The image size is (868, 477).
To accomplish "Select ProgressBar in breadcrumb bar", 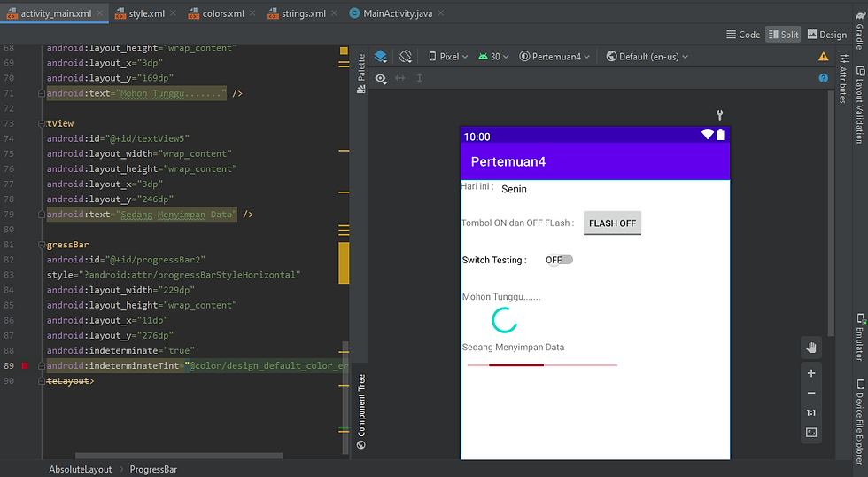I will click(153, 469).
